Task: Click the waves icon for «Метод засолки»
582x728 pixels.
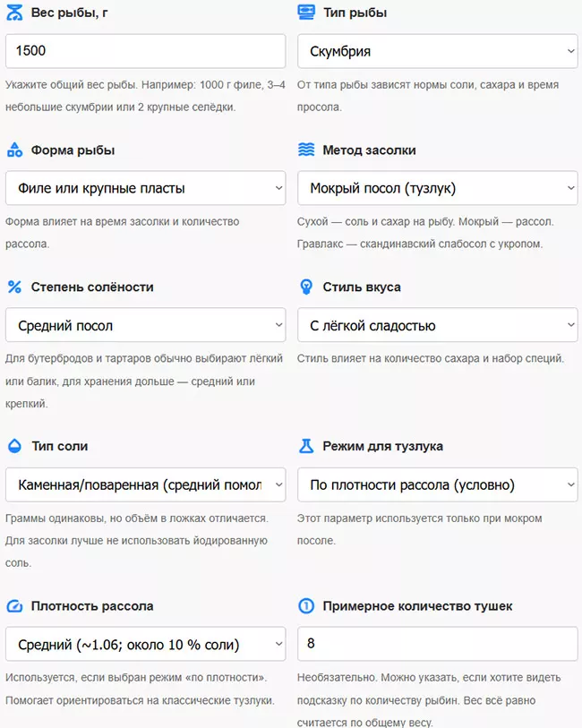Action: point(306,150)
